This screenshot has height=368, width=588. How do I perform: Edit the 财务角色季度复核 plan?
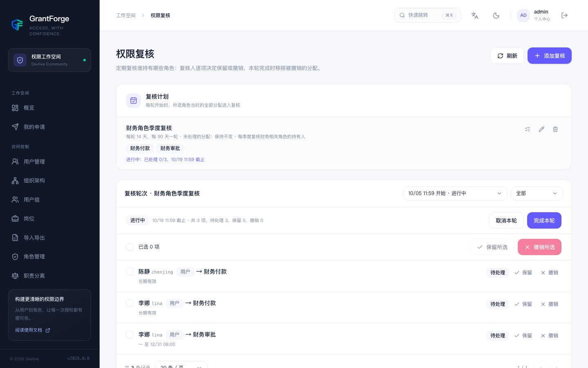click(x=541, y=129)
